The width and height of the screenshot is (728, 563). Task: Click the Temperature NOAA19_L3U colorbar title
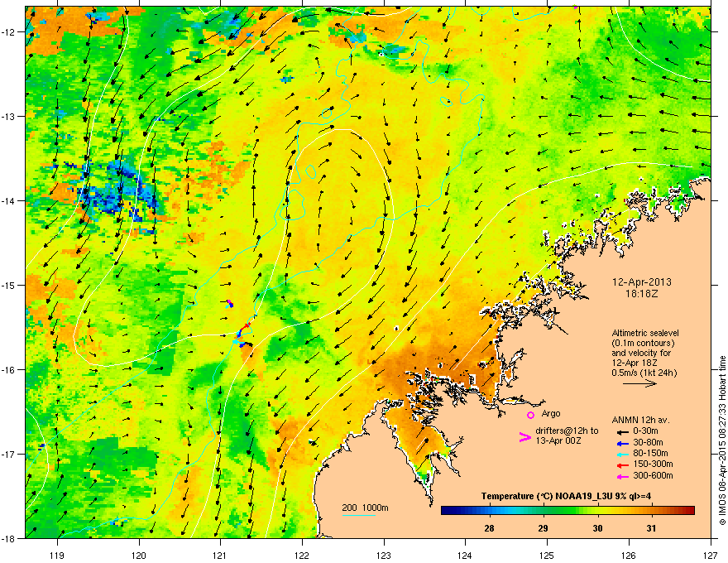point(566,496)
